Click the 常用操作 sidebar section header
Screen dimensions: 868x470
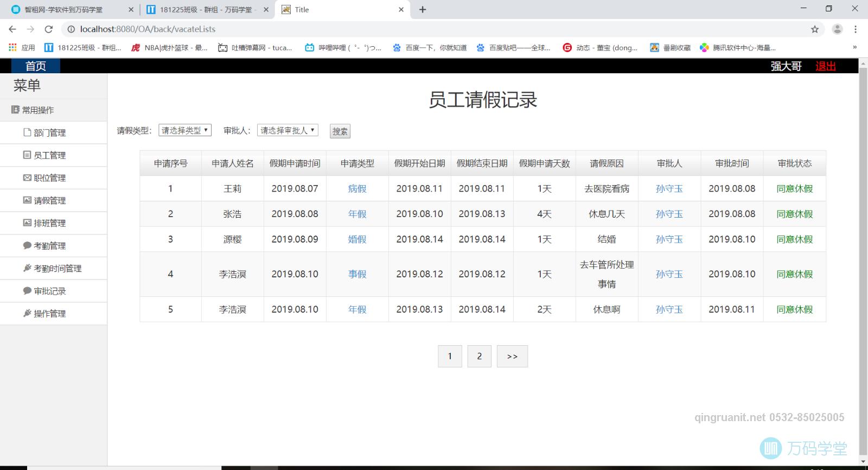point(53,110)
